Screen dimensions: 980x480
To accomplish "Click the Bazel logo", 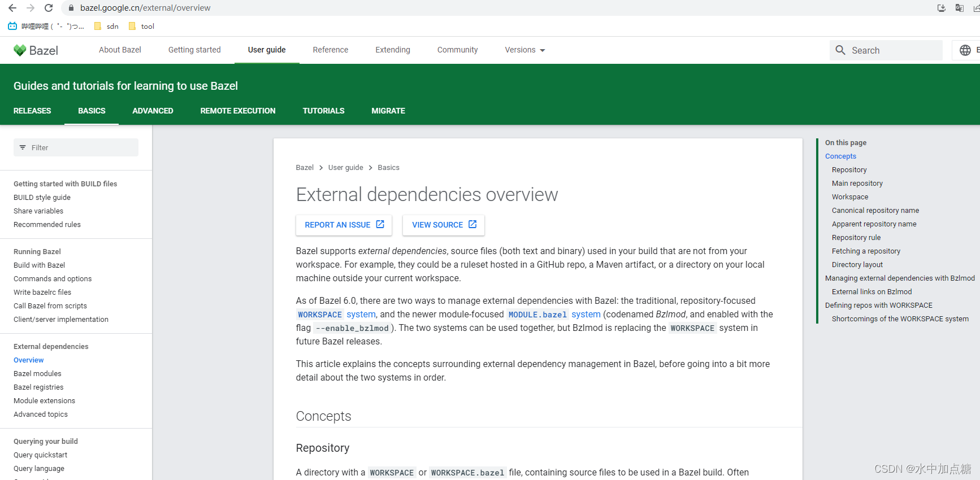I will (x=36, y=50).
